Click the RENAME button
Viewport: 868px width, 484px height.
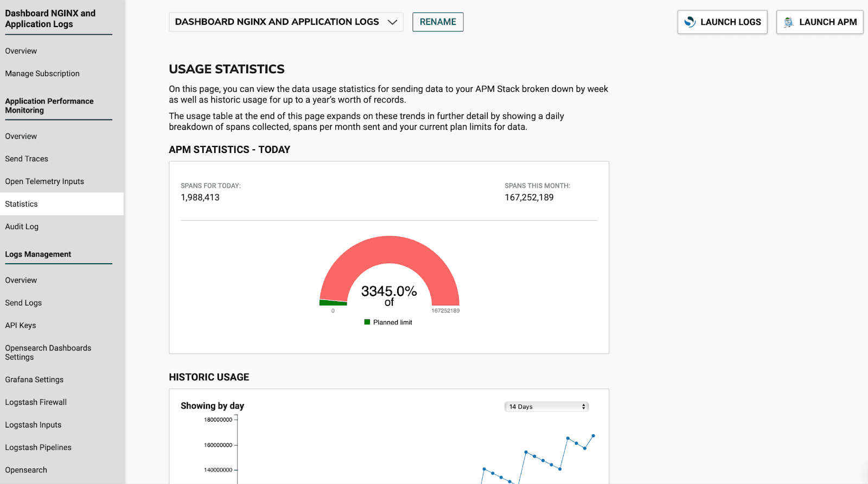point(438,22)
